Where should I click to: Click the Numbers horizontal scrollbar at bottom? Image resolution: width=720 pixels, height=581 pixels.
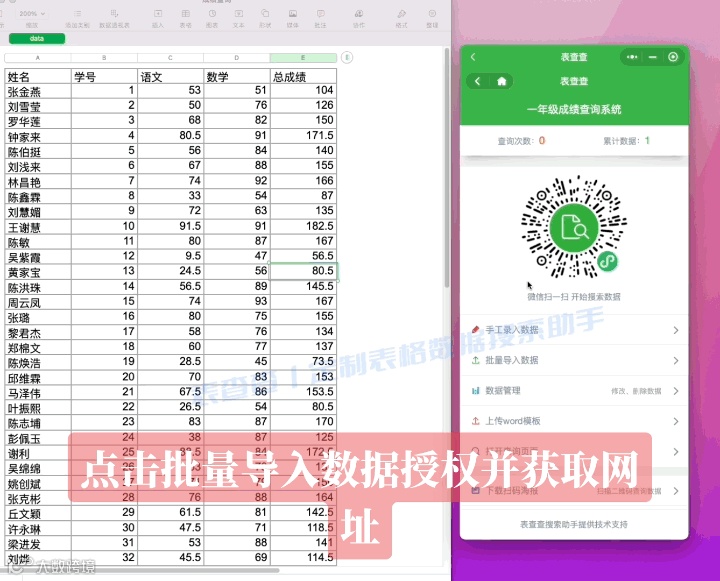(140, 570)
